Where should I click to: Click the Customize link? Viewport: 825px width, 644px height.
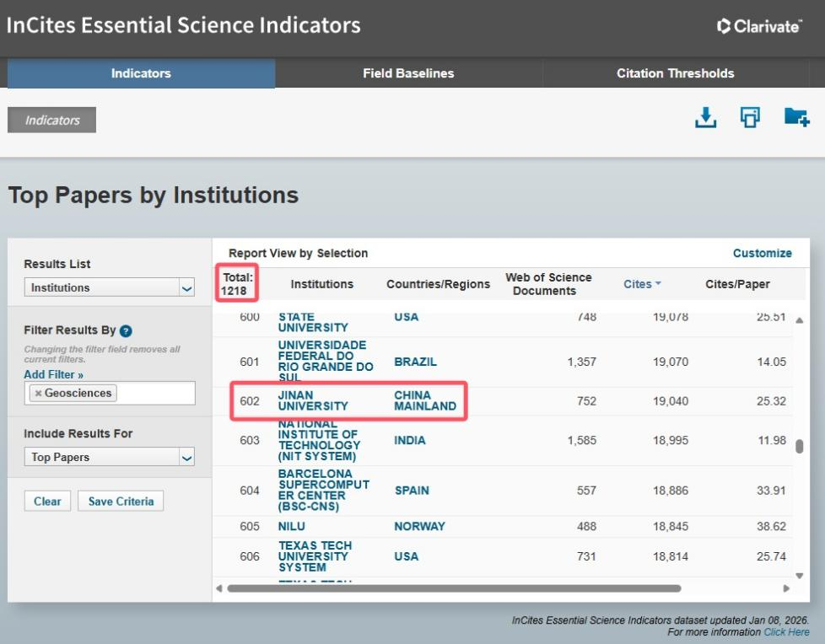762,253
